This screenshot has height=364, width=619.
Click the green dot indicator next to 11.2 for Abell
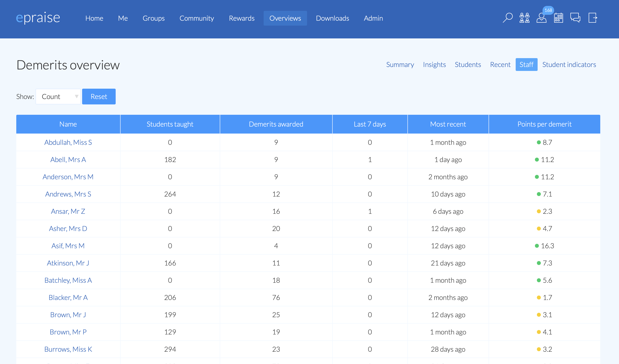coord(537,160)
